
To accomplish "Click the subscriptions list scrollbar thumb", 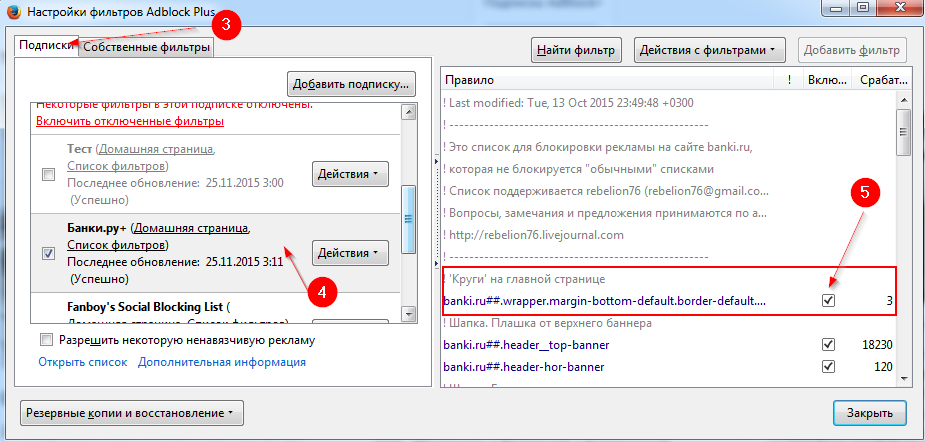I will [x=408, y=218].
